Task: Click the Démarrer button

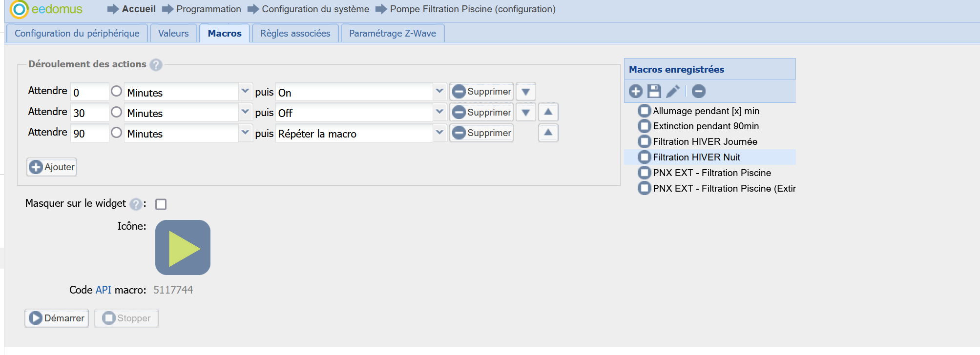Action: click(x=57, y=318)
